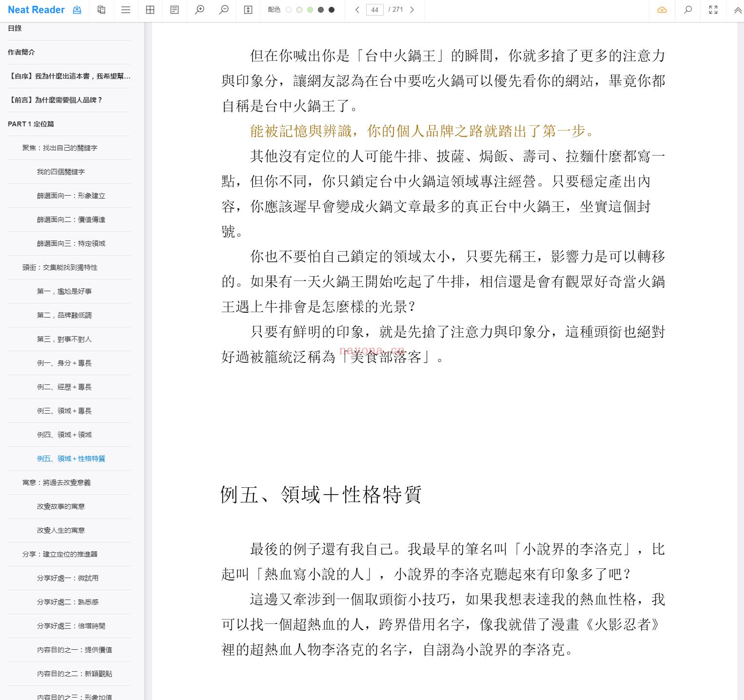The image size is (744, 700).
Task: Click the page number input field showing 44
Action: pyautogui.click(x=374, y=10)
